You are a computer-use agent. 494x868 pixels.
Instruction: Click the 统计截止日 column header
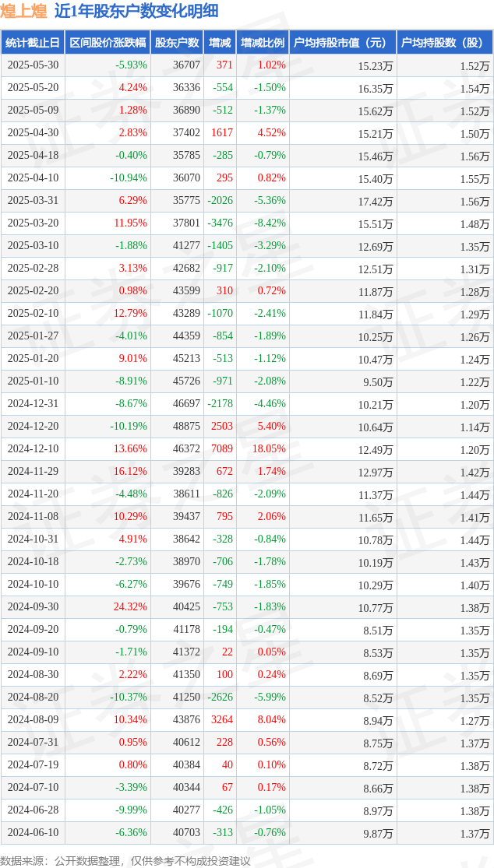[x=33, y=43]
